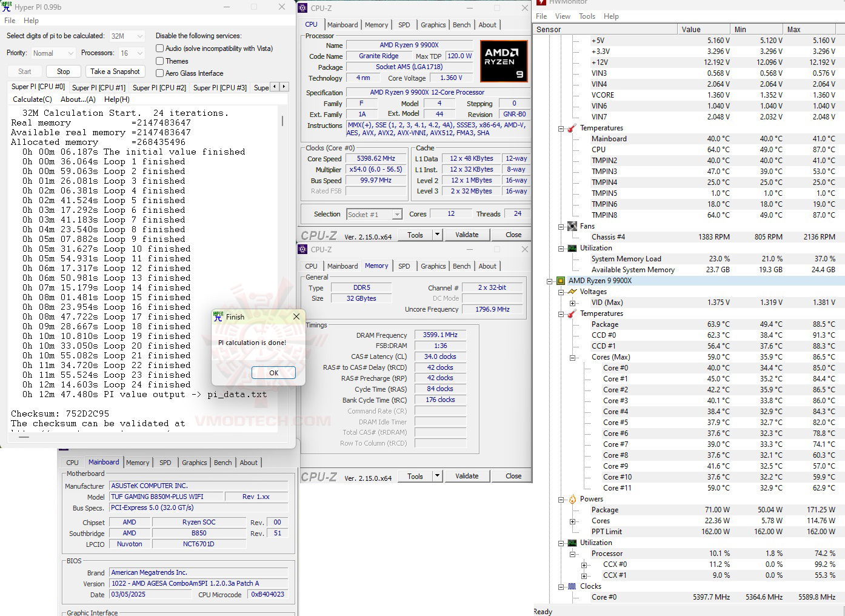
Task: Open the About...(A) menu in Hyper PI
Action: point(78,99)
